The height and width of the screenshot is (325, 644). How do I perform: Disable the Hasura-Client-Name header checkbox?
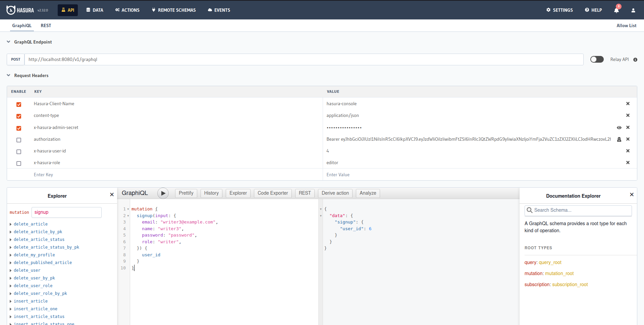pyautogui.click(x=19, y=105)
